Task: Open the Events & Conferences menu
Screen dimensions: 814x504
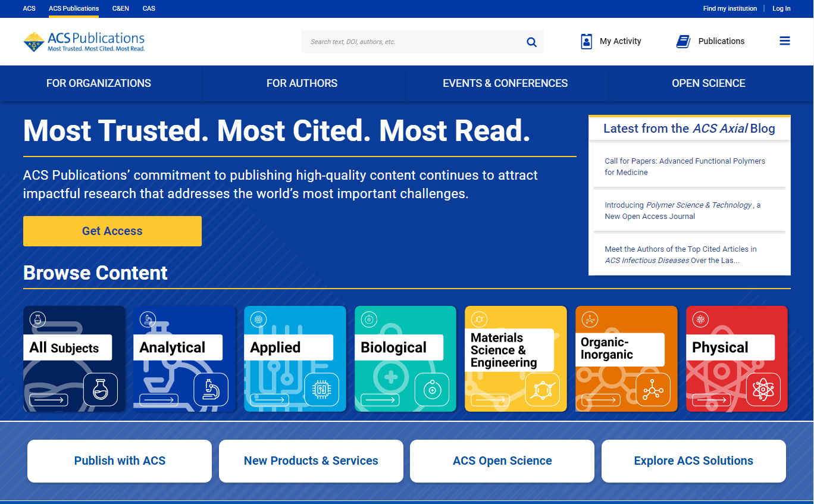Action: click(x=505, y=83)
